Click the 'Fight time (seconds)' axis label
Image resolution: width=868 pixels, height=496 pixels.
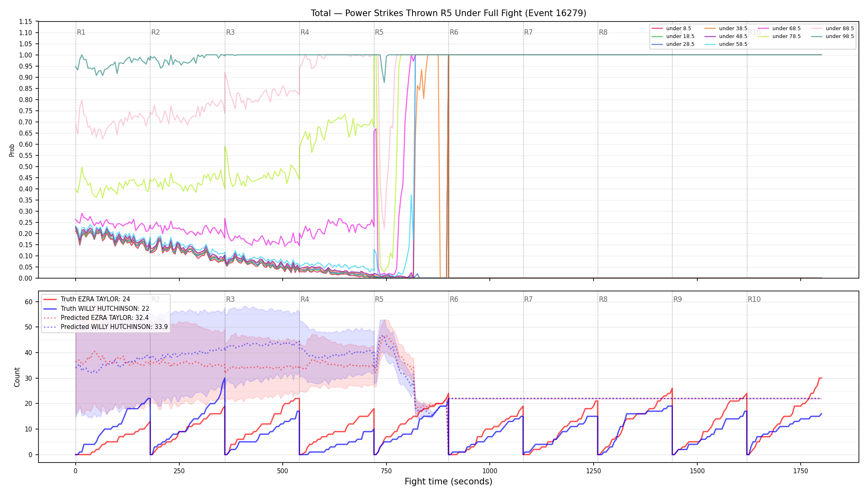pos(448,482)
